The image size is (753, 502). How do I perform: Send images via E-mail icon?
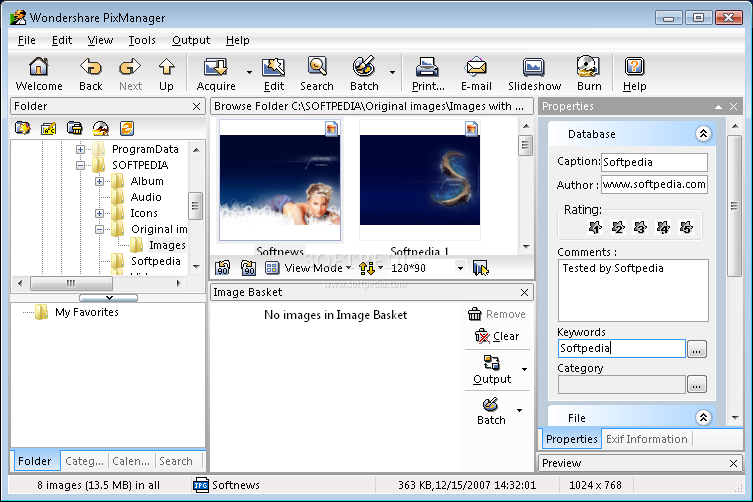(476, 67)
